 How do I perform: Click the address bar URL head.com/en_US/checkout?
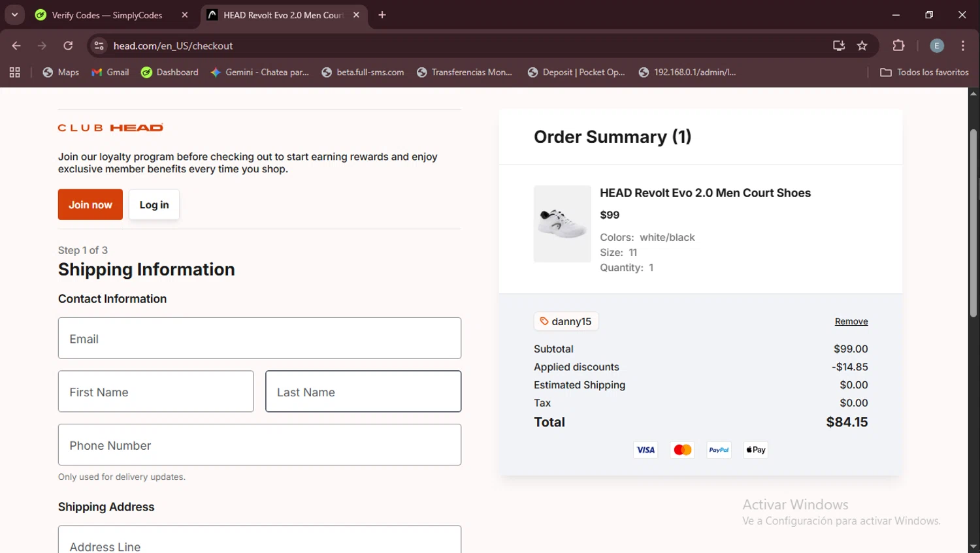click(x=173, y=46)
